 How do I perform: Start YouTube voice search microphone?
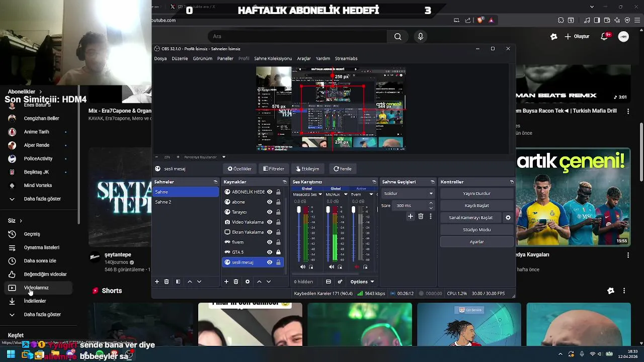pos(421,36)
